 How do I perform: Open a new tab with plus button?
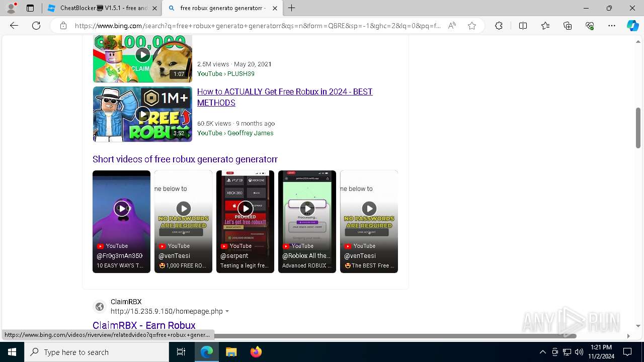click(x=292, y=8)
